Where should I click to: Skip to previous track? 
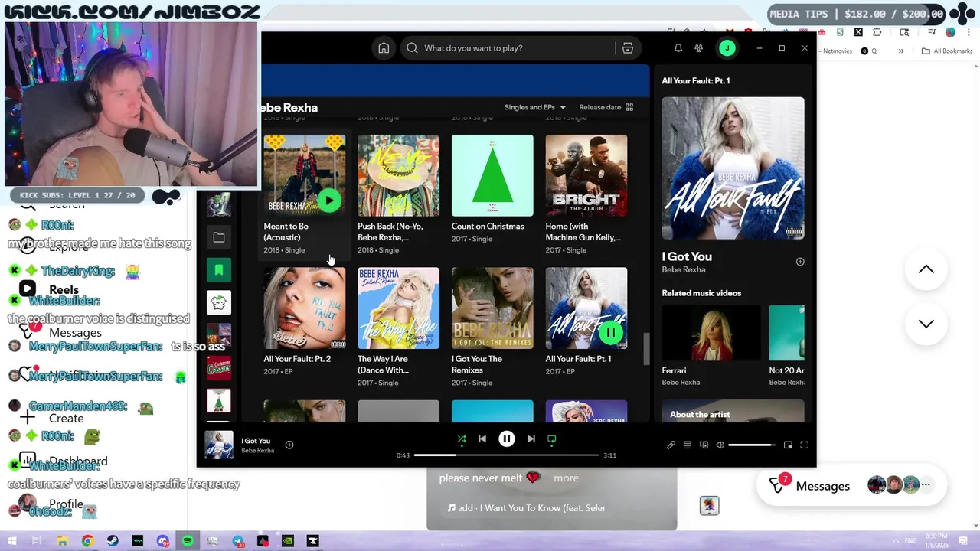(x=482, y=439)
